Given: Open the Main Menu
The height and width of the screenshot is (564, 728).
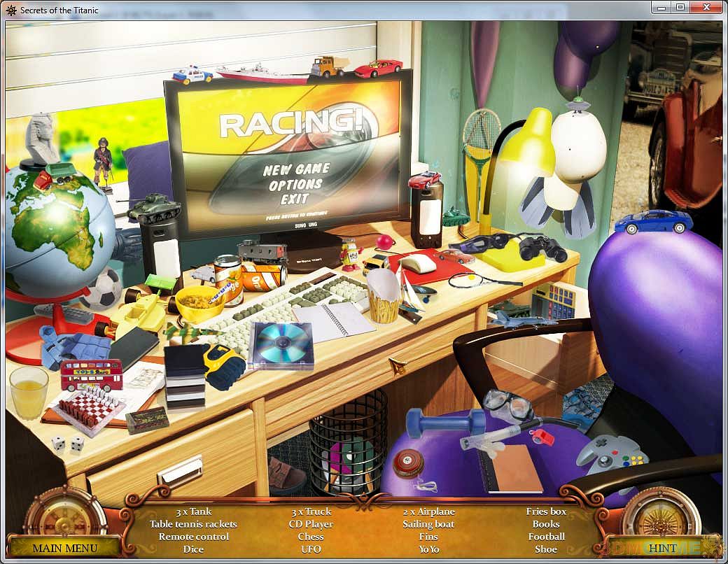Looking at the screenshot, I should click(65, 548).
